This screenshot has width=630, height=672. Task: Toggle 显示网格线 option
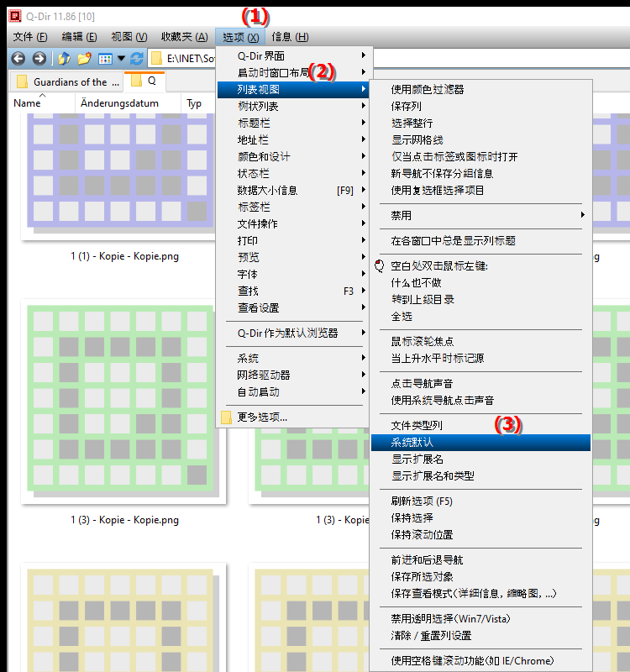point(417,139)
